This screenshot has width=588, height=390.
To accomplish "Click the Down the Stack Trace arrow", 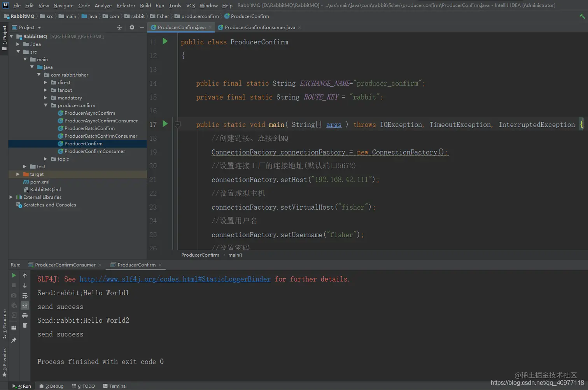I will (x=25, y=285).
